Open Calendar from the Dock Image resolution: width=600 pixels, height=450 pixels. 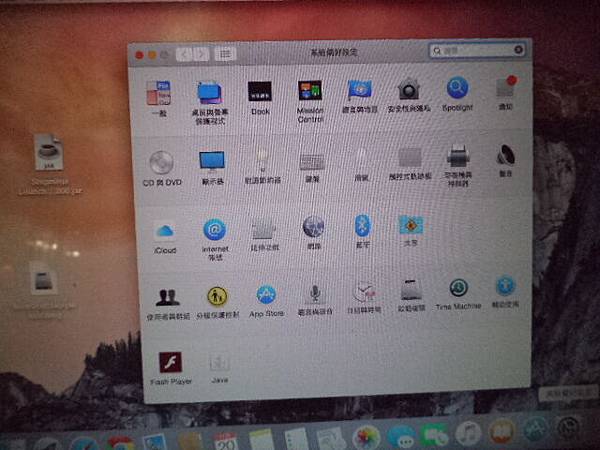(x=225, y=442)
